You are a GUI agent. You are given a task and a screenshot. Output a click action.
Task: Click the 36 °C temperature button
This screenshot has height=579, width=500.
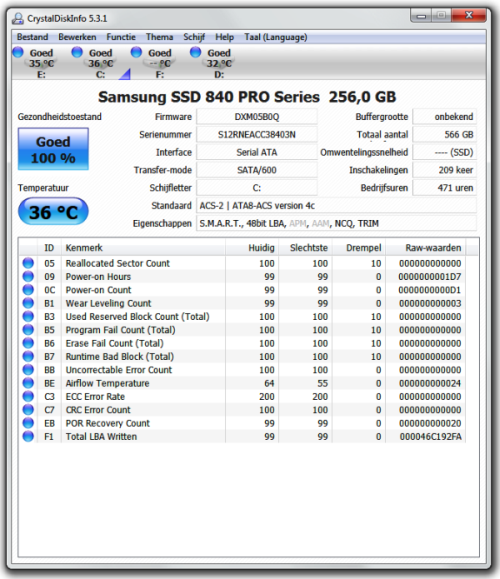pos(53,212)
